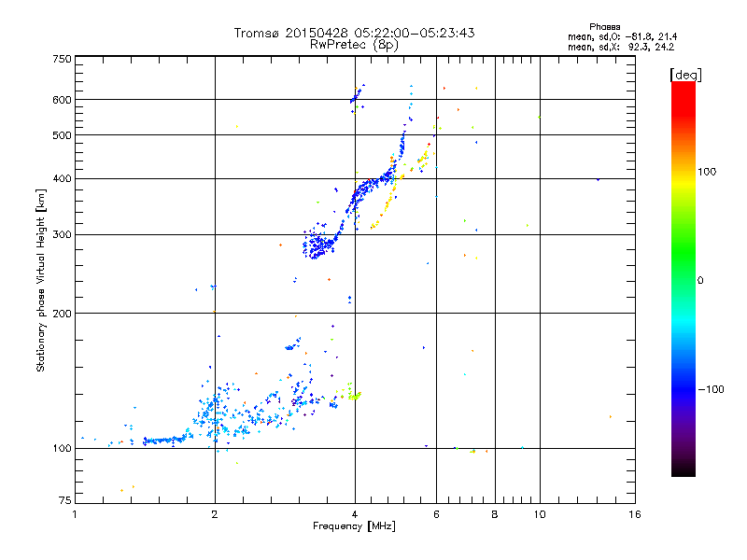Click the 'mean, sd,O: -81.8, 21.4' statistic
The image size is (747, 560).
pyautogui.click(x=622, y=36)
